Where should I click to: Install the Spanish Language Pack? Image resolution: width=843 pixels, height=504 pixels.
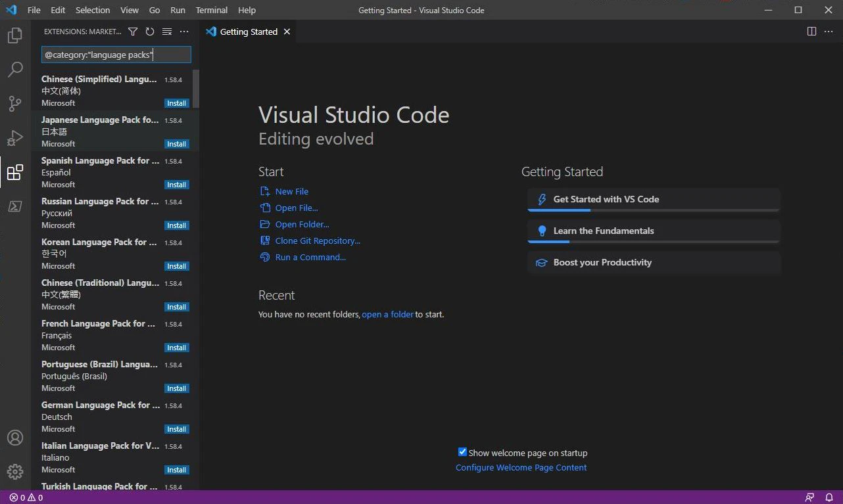pos(177,185)
